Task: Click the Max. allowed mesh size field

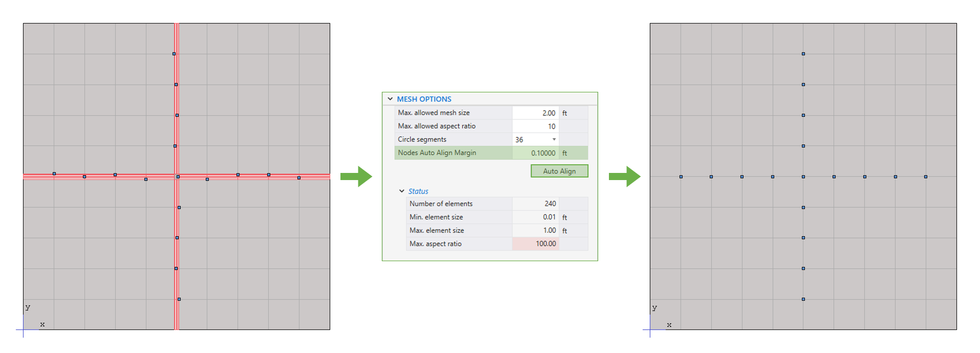Action: click(535, 113)
